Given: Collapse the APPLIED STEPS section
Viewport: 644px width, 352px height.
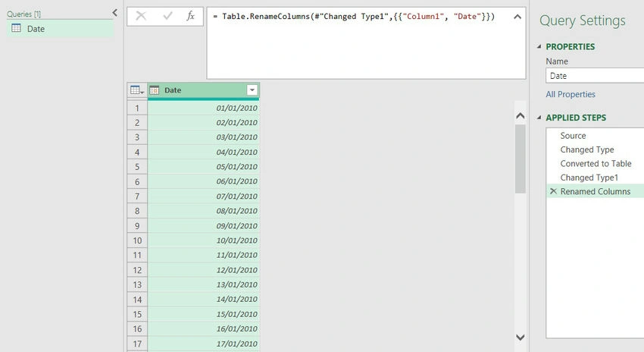Looking at the screenshot, I should pyautogui.click(x=539, y=118).
